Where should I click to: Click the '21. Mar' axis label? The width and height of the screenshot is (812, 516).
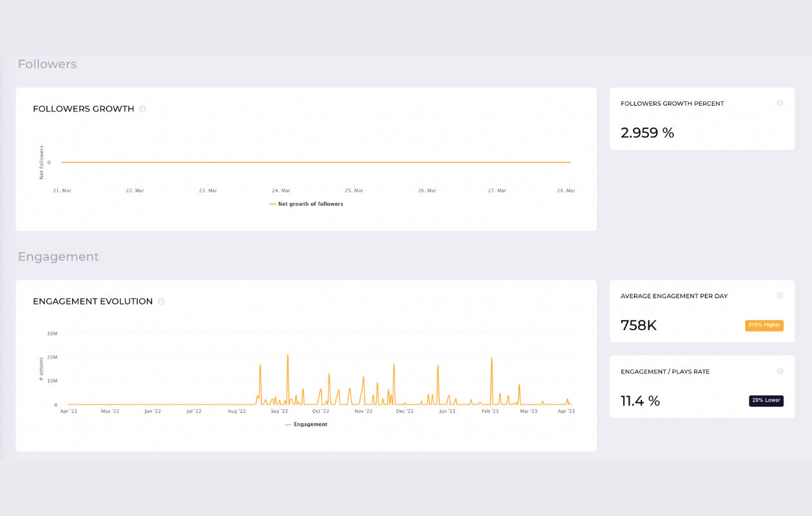[62, 191]
